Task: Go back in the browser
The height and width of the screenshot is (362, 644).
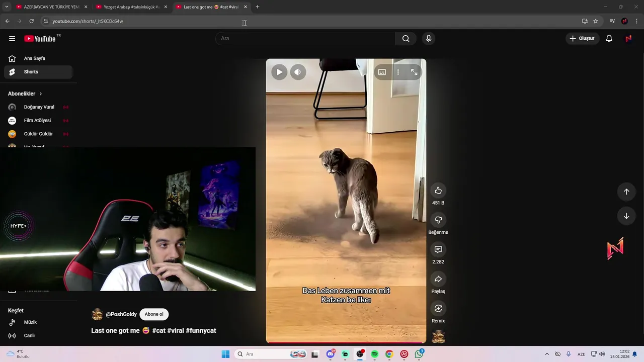Action: point(8,21)
